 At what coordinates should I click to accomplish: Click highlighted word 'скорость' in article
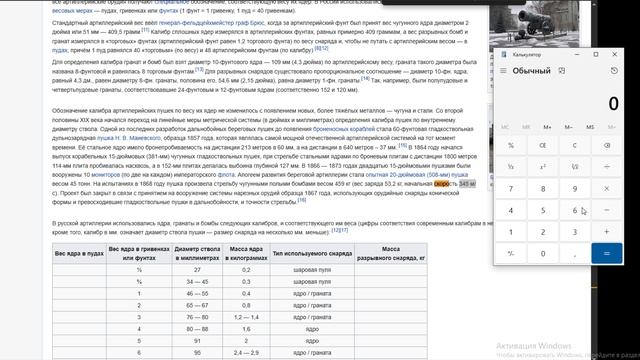point(446,184)
